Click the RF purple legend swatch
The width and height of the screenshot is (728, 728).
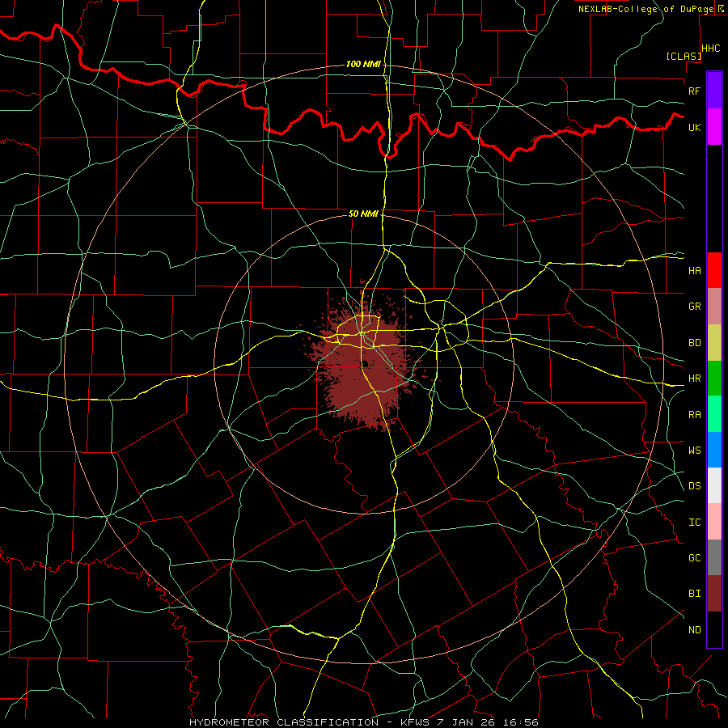point(714,91)
